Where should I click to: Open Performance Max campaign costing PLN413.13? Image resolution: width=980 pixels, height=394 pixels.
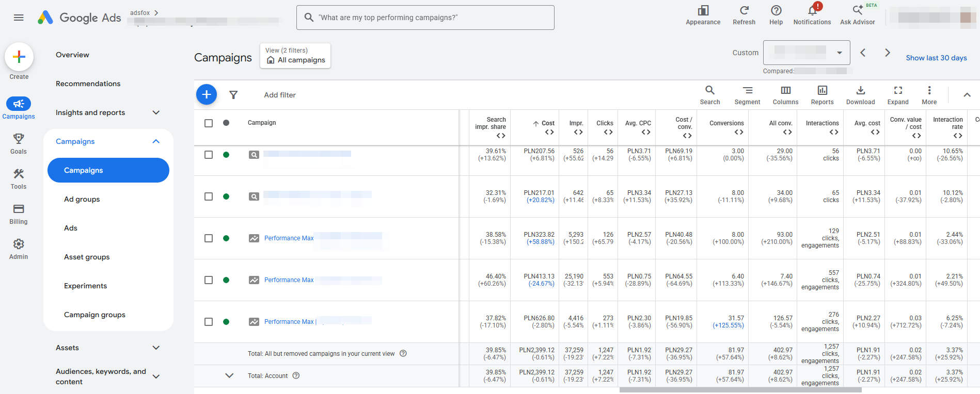289,280
